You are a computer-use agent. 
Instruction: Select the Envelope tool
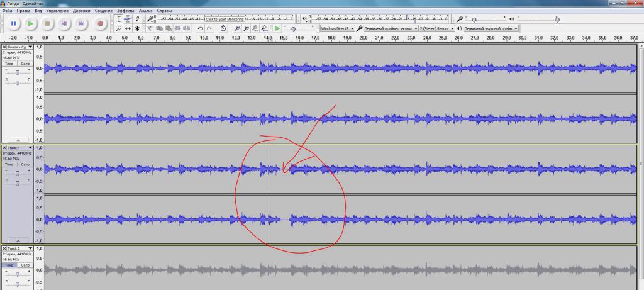128,19
